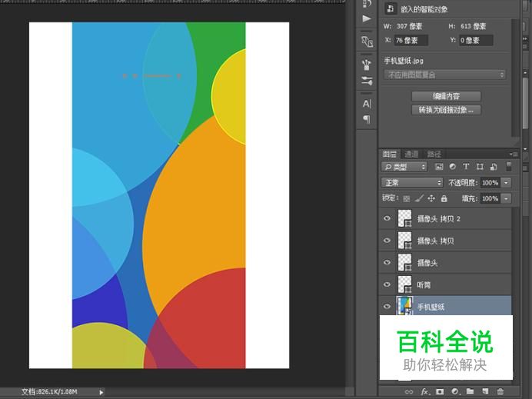This screenshot has height=399, width=532.
Task: Filter layers by shape type
Action: click(x=480, y=167)
